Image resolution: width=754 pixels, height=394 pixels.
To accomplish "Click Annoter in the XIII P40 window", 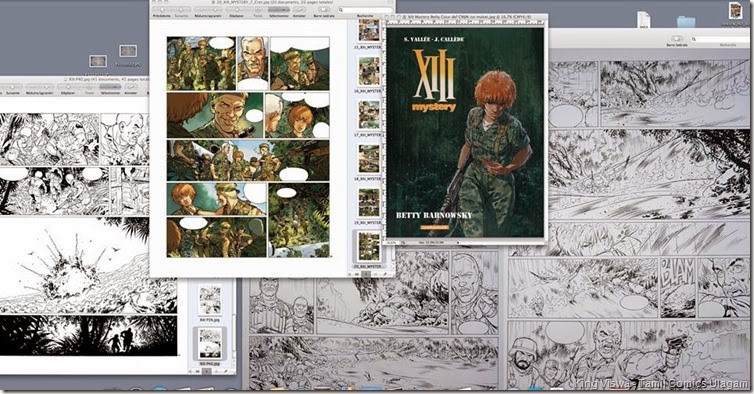I will click(131, 88).
